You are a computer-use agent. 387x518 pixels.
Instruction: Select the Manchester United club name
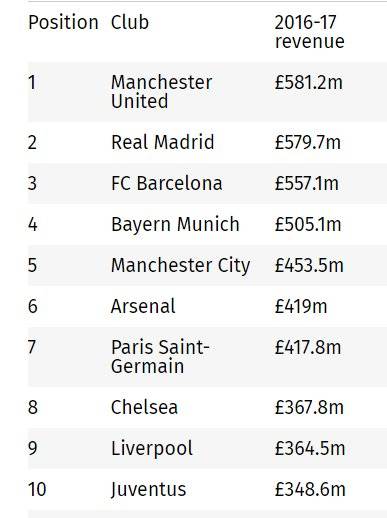click(x=161, y=92)
